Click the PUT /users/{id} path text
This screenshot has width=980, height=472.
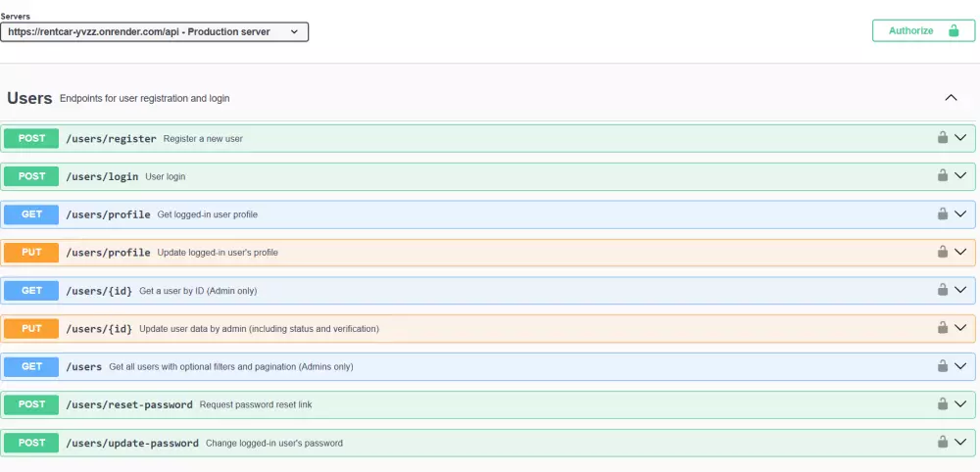(x=99, y=328)
